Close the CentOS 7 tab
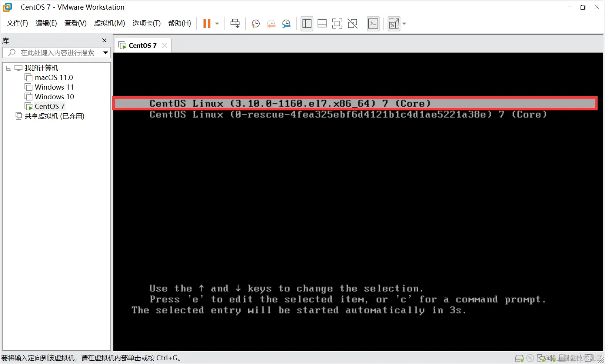 (x=165, y=45)
